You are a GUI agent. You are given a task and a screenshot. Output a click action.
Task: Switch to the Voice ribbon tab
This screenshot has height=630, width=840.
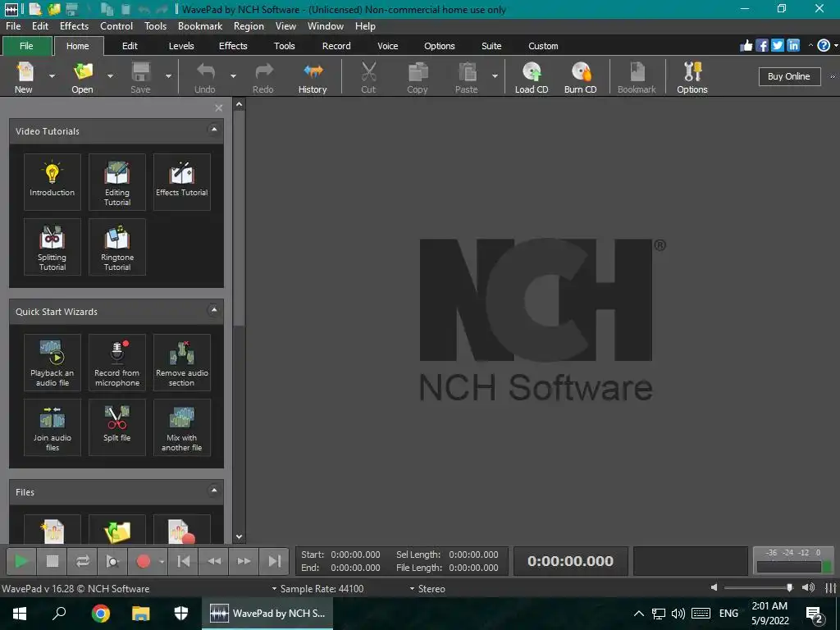tap(388, 46)
